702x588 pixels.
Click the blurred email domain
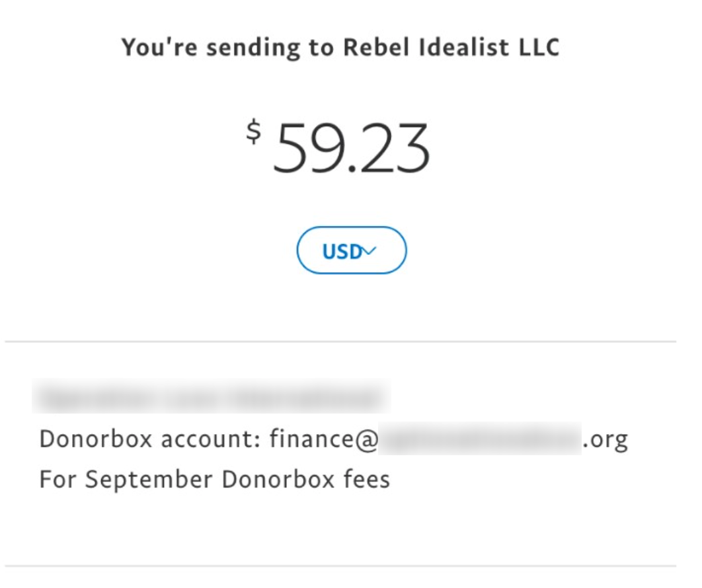[479, 439]
